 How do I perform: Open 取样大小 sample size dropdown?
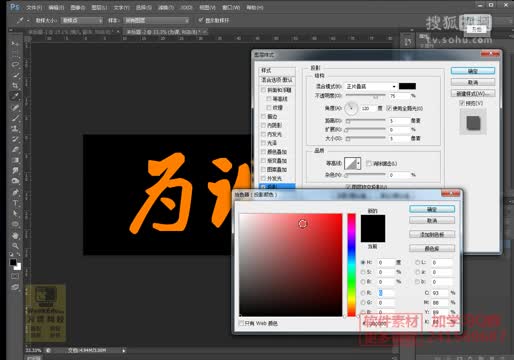(x=82, y=21)
